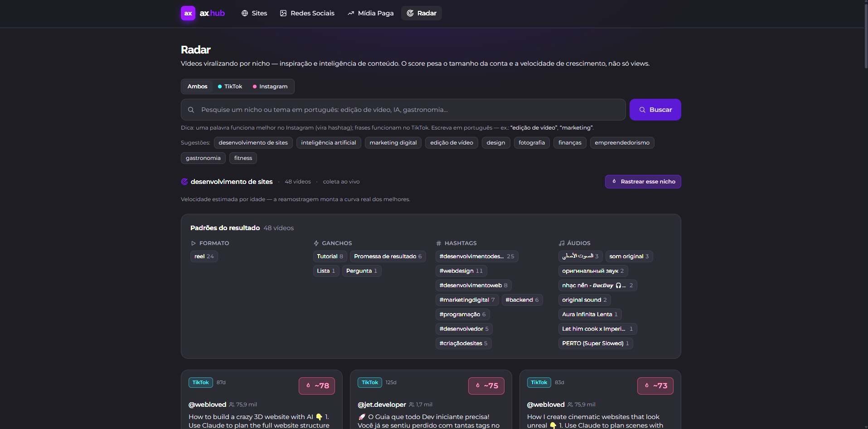Click the original sound 2 audio chip
The height and width of the screenshot is (429, 868).
point(585,300)
